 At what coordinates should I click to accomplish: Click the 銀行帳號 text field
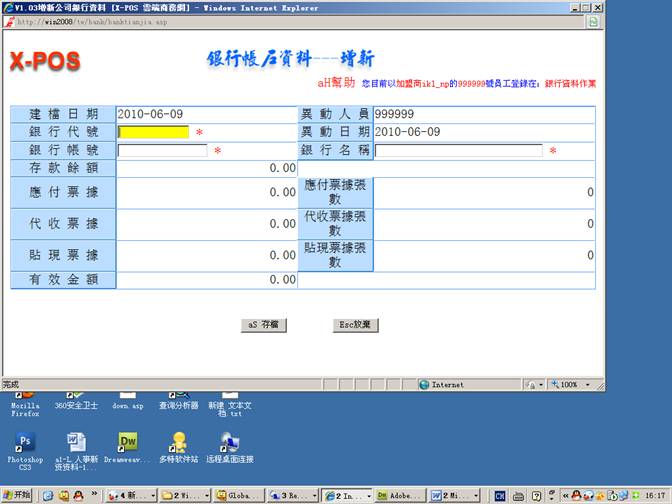coord(162,151)
